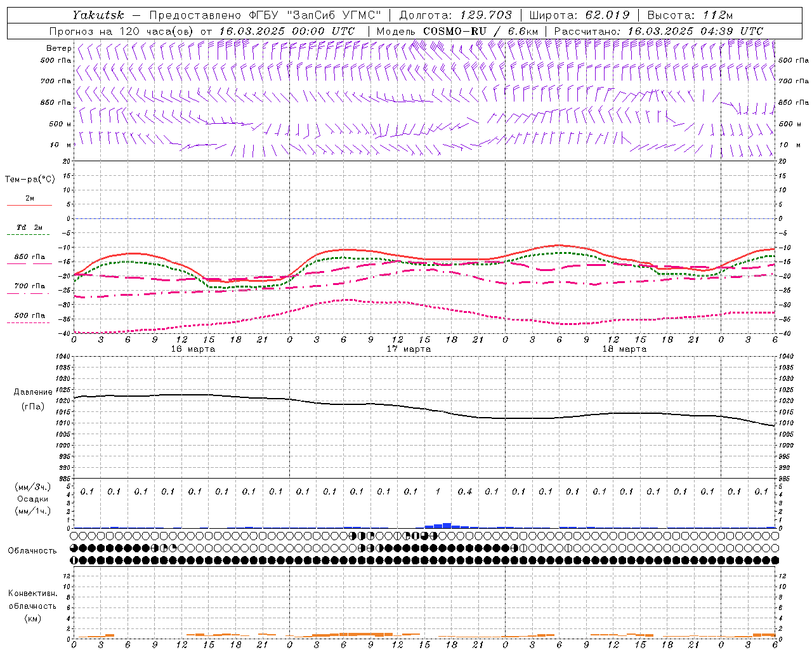Click the (км) convective height unit label

point(33,618)
